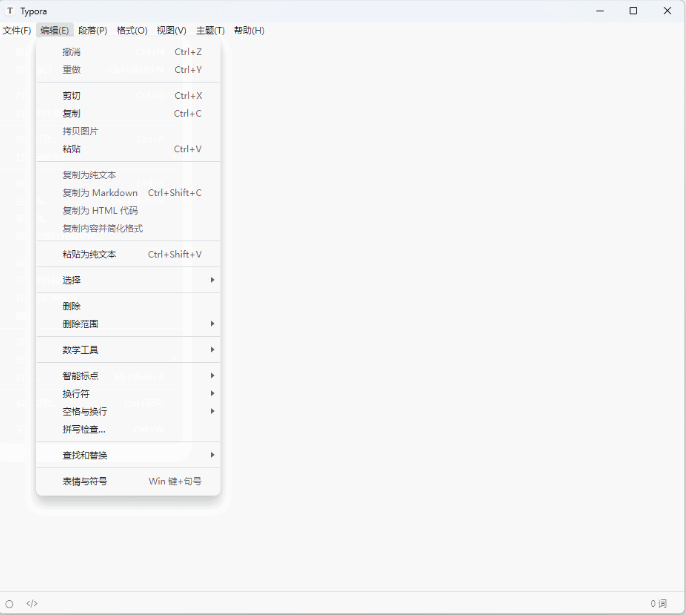This screenshot has width=686, height=615.
Task: Toggle source code mode </> icon
Action: (32, 604)
